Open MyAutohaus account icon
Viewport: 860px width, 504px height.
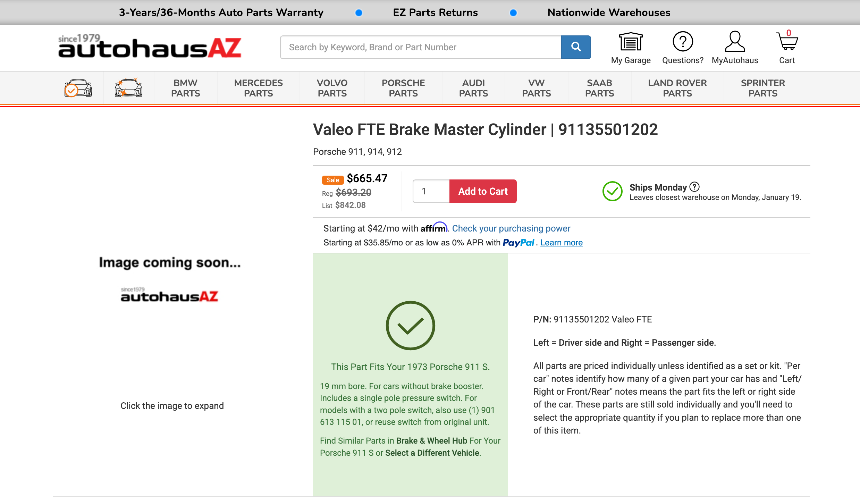735,42
